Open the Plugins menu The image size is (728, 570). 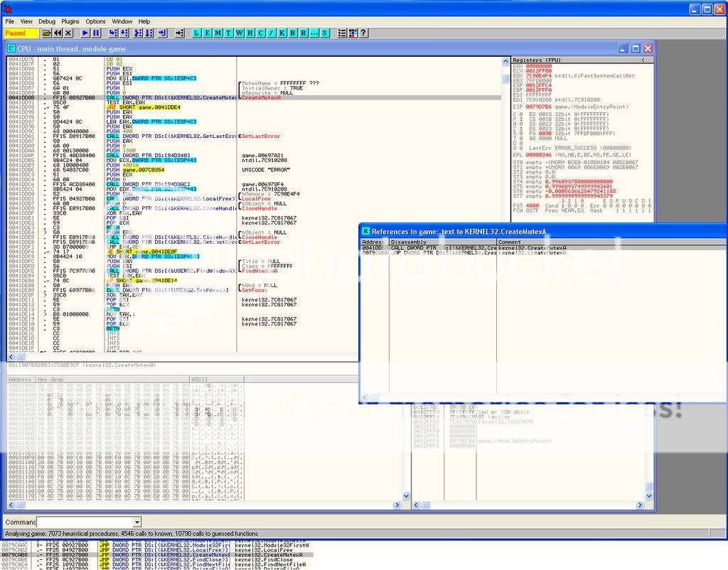(x=70, y=21)
